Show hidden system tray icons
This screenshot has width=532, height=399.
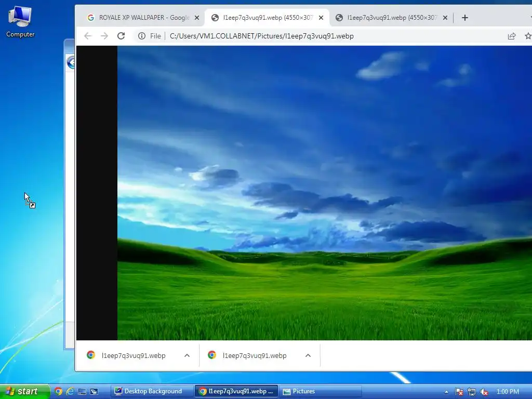(446, 392)
